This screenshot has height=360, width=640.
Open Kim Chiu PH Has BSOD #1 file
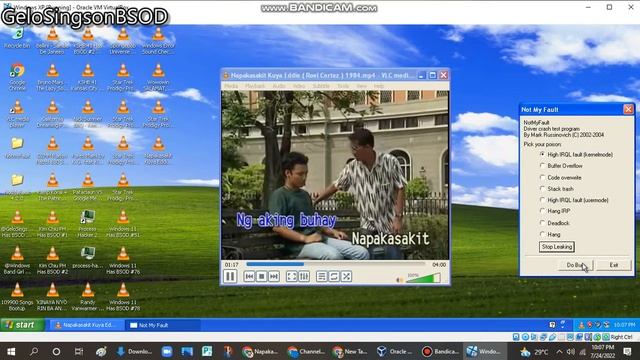pyautogui.click(x=52, y=223)
